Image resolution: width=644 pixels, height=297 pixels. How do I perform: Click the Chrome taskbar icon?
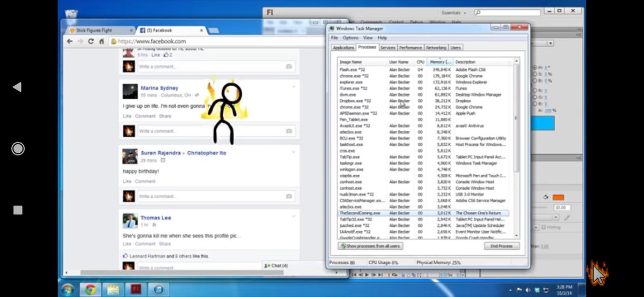[91, 289]
